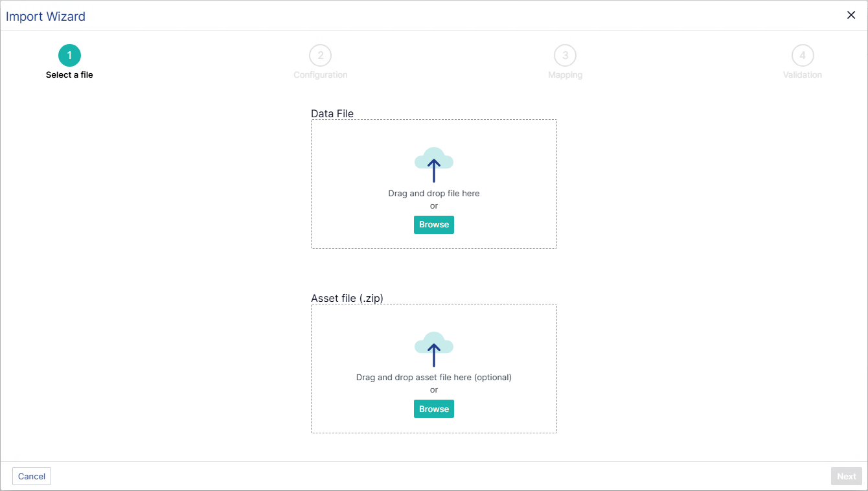Click the cloud upload icon in Asset file area

pos(434,349)
